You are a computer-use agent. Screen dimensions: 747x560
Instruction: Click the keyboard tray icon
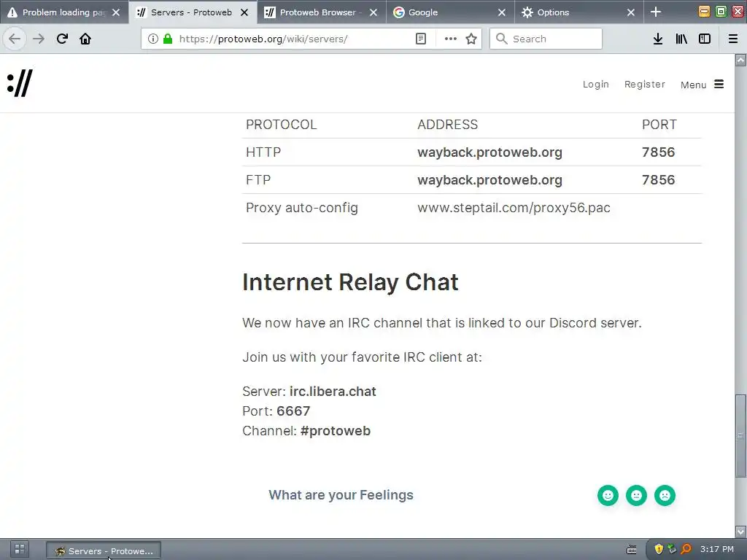pyautogui.click(x=632, y=550)
